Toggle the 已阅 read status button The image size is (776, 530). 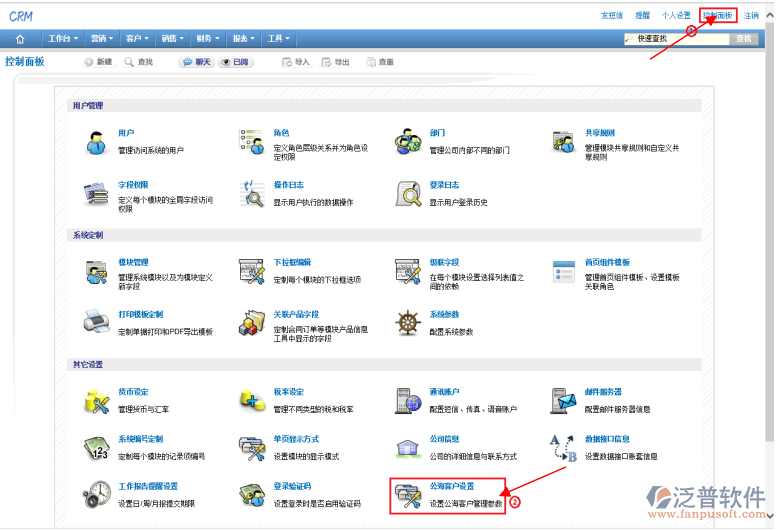[x=235, y=62]
